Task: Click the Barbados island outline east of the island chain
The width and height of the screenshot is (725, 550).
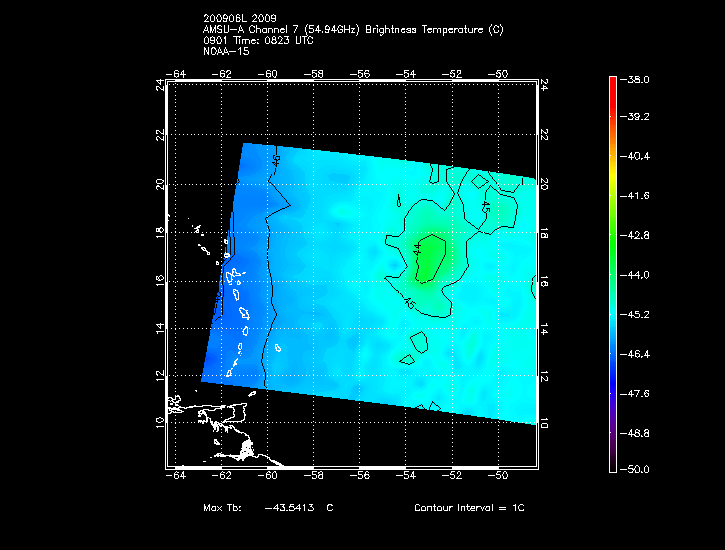Action: (278, 348)
